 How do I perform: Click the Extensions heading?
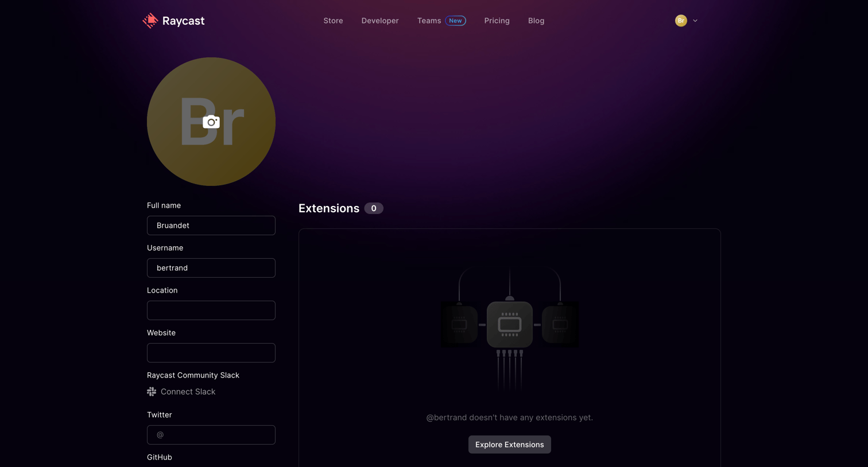point(329,208)
